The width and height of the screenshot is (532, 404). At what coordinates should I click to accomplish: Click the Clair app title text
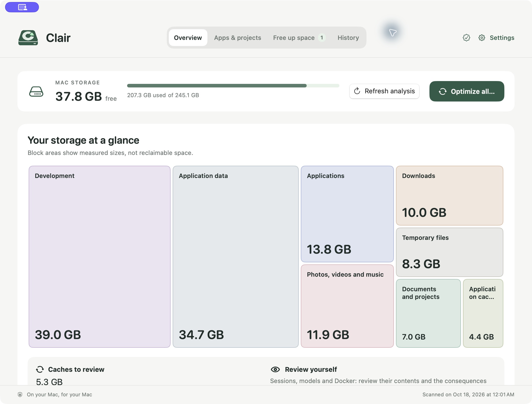(58, 38)
